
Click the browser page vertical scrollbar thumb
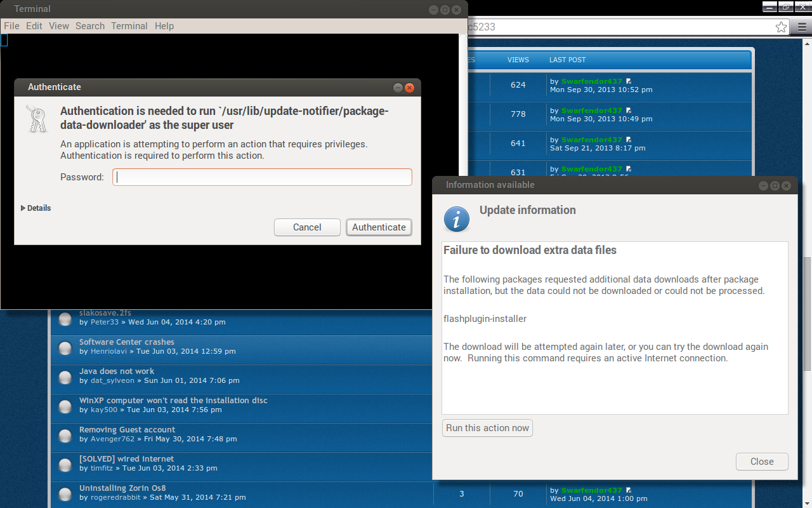pyautogui.click(x=807, y=314)
